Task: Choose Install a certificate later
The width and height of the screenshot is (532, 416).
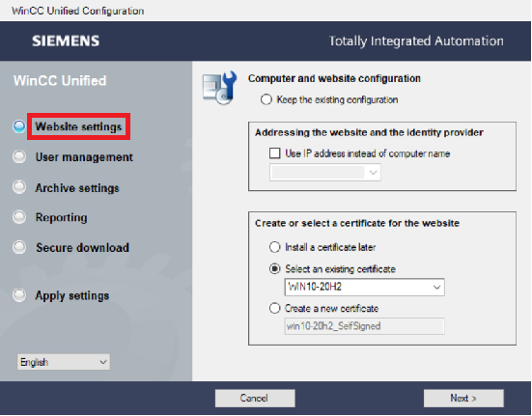Action: (275, 247)
